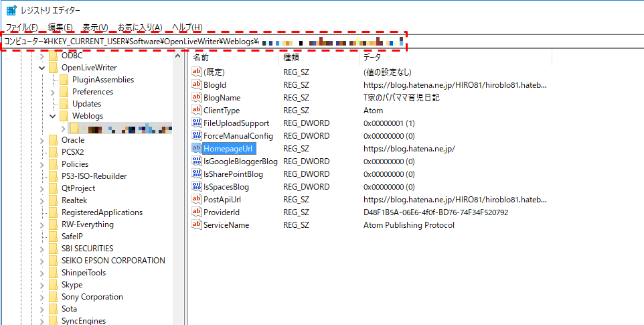Select the SyncEngines key label
Image resolution: width=644 pixels, height=325 pixels.
(84, 321)
